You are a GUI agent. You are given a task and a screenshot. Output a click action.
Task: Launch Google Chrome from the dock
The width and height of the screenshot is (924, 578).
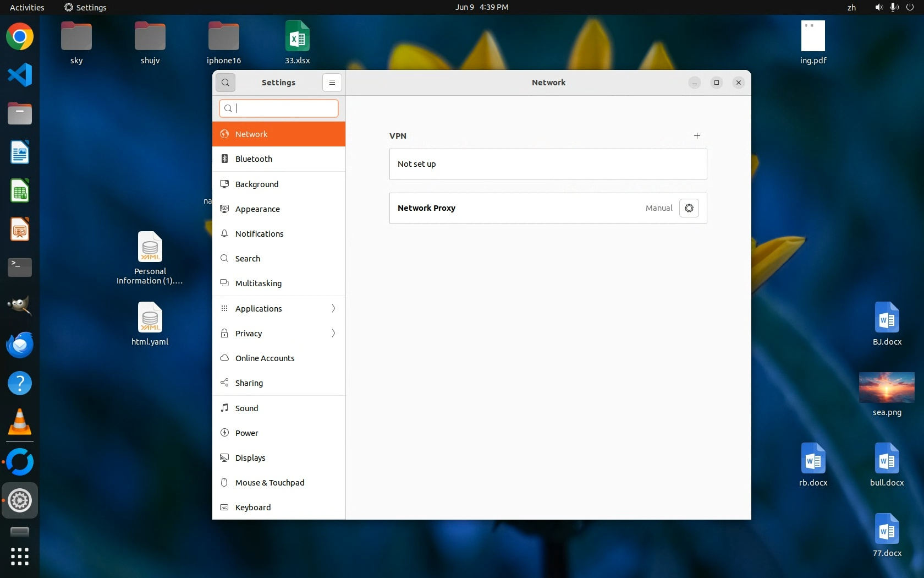[20, 37]
